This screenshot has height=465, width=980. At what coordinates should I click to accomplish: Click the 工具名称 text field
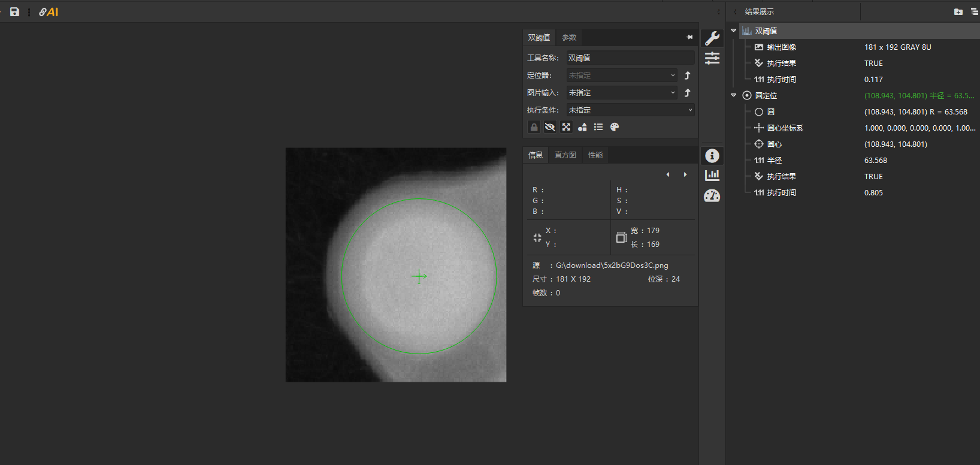tap(630, 58)
